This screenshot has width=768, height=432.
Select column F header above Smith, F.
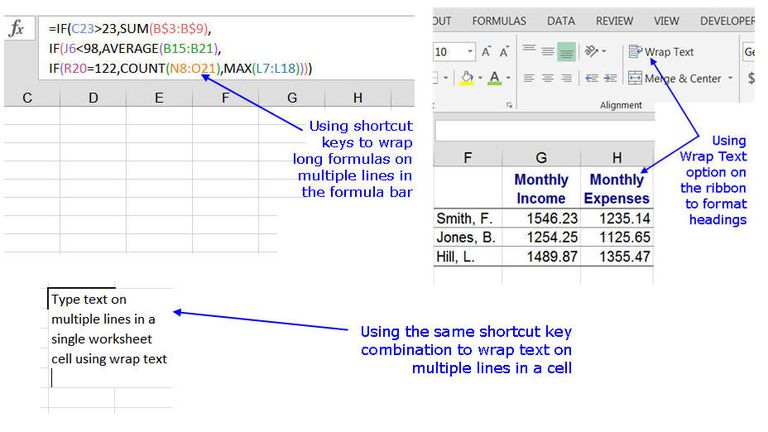pos(468,158)
